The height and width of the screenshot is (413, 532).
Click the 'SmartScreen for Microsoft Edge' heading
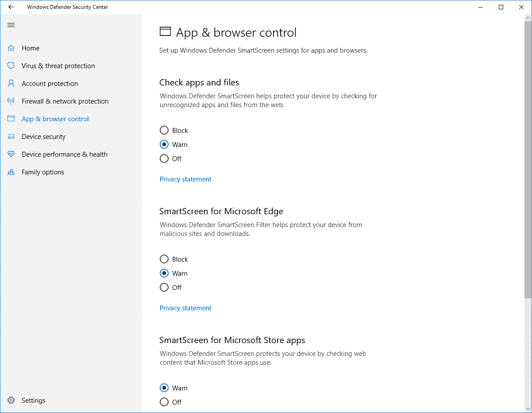click(x=221, y=211)
